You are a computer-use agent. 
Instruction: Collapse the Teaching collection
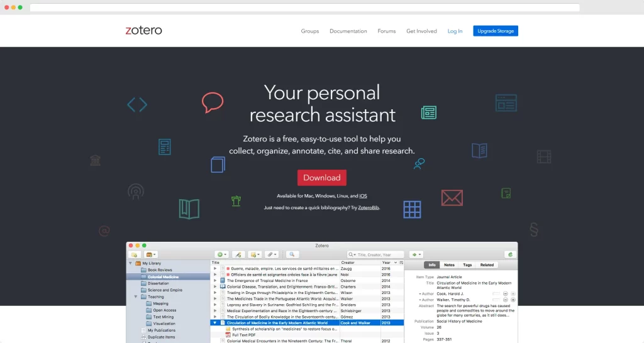click(136, 297)
